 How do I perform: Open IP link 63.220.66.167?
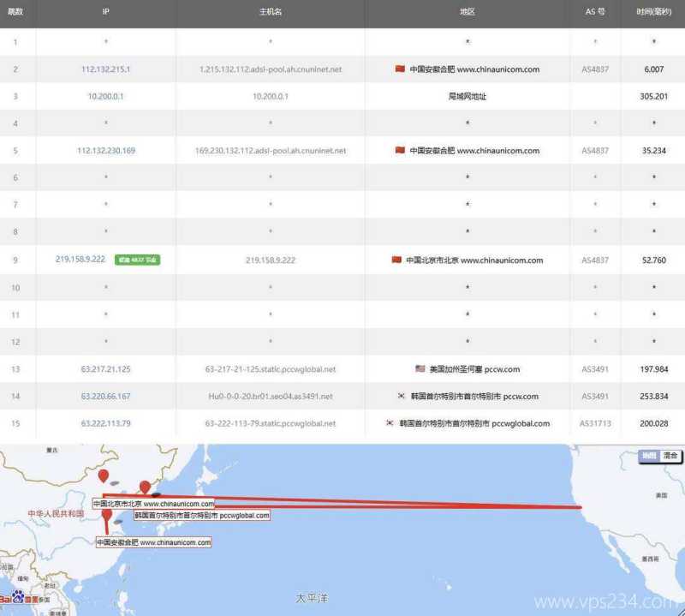(105, 397)
